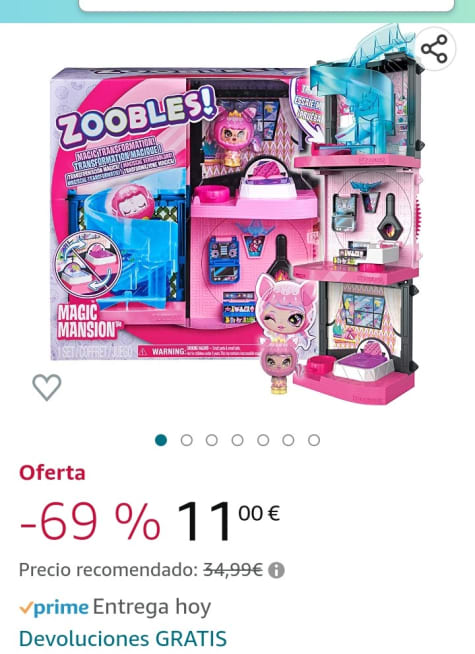The image size is (475, 654).
Task: Tap the Prime logo checkmark
Action: tap(25, 608)
